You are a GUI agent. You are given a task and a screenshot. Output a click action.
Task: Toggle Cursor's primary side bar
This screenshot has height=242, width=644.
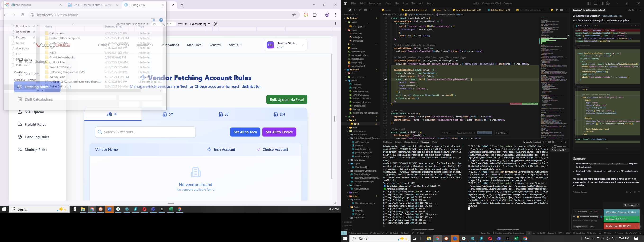[590, 4]
